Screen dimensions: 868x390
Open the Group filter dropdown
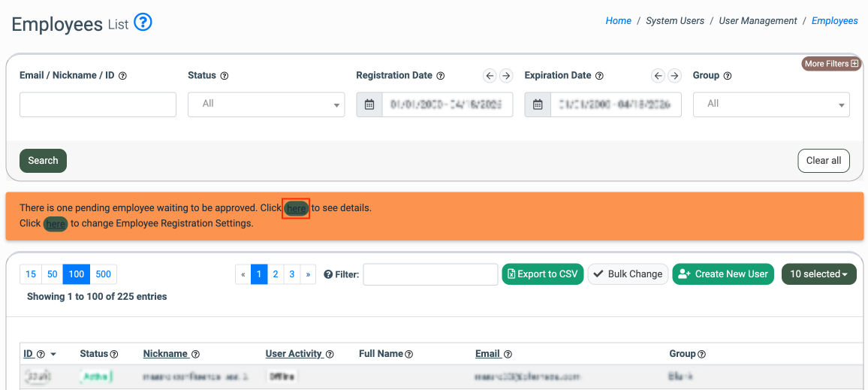771,104
